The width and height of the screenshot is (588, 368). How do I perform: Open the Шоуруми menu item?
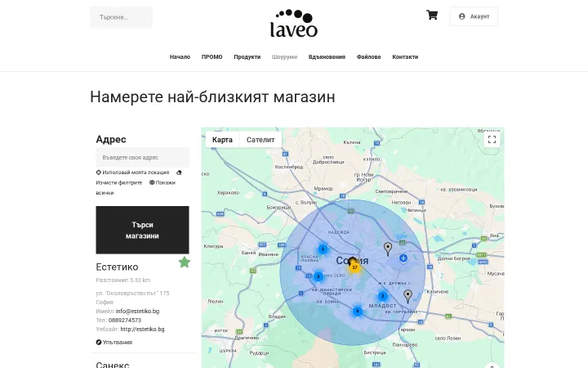pos(285,57)
